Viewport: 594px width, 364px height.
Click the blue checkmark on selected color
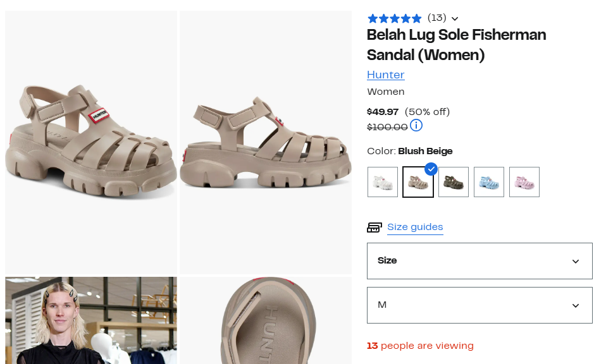(x=431, y=169)
